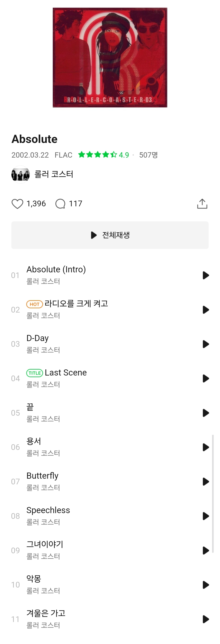Play track 02 라디오를 크게 켜고
Image resolution: width=220 pixels, height=644 pixels.
point(206,310)
